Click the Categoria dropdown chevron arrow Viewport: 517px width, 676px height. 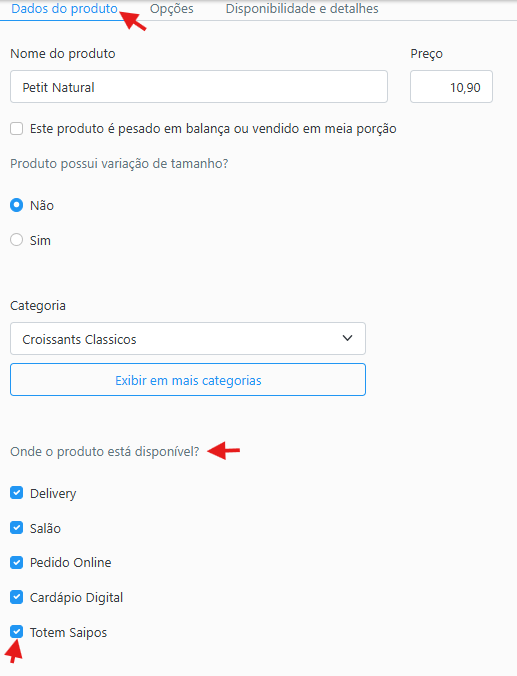(x=348, y=338)
